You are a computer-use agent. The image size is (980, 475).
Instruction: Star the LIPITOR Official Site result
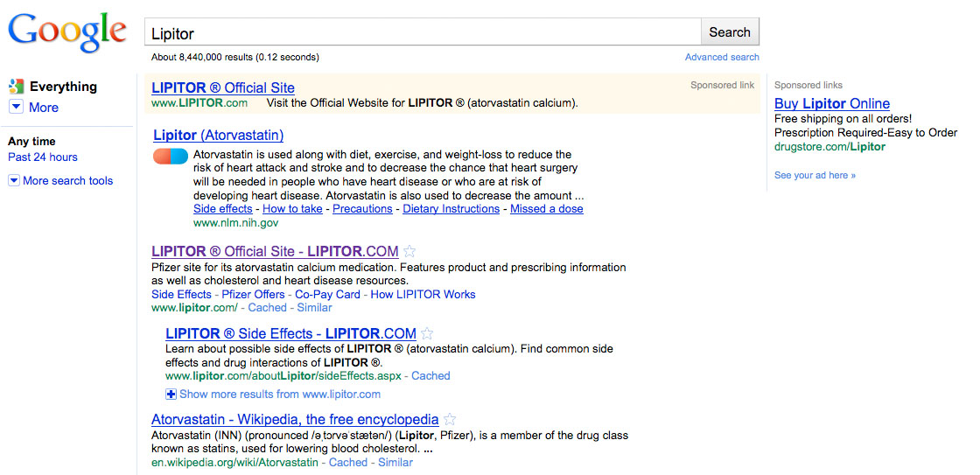tap(409, 251)
